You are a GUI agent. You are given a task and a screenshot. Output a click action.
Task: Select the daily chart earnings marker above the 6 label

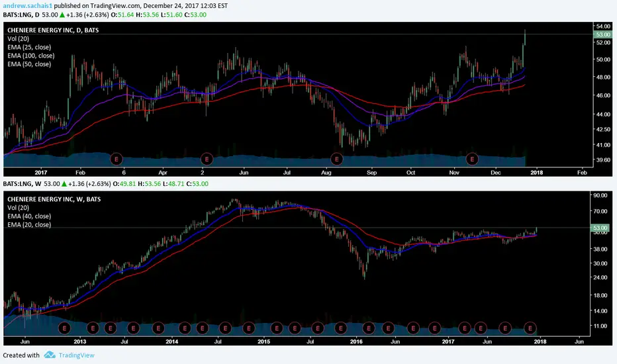point(116,159)
